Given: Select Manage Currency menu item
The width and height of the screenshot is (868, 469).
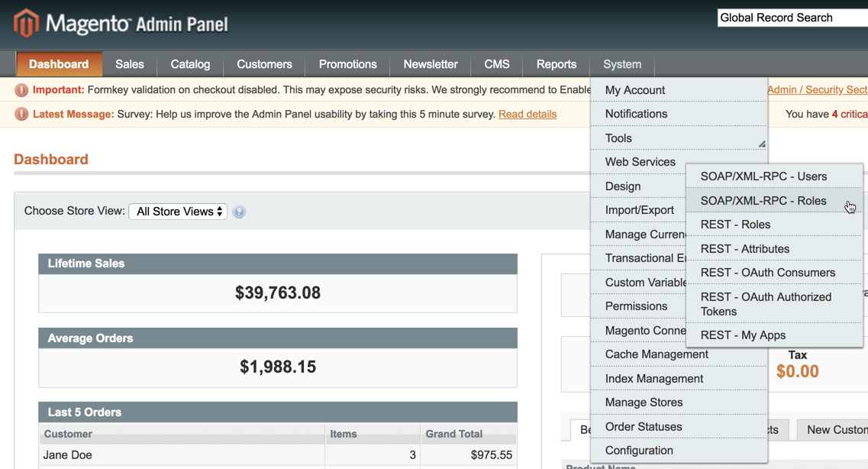Looking at the screenshot, I should point(638,234).
